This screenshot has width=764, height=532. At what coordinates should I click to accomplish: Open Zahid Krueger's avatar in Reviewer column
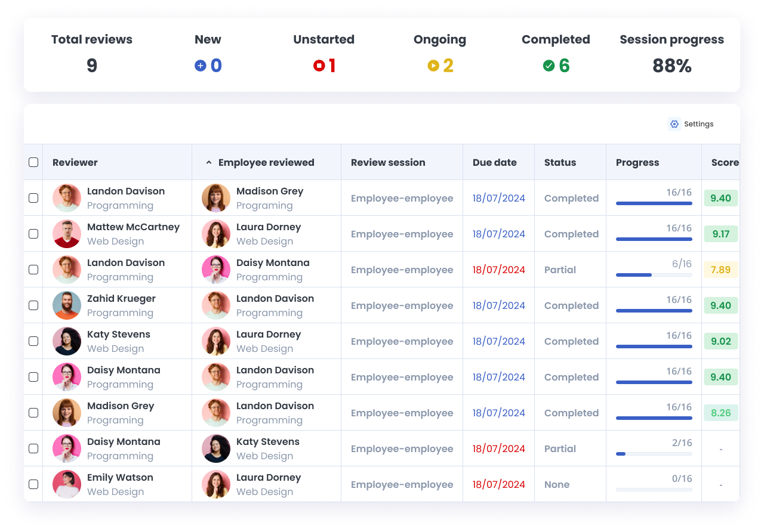click(66, 305)
